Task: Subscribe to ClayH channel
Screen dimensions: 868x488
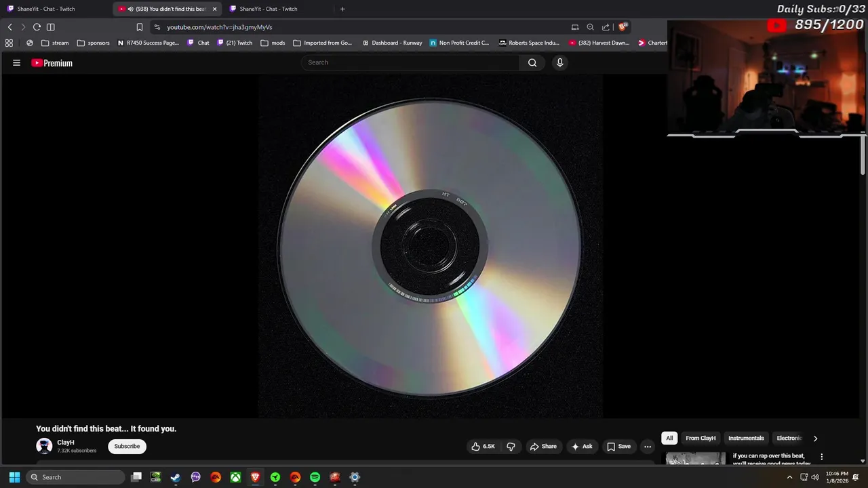Action: click(x=127, y=446)
